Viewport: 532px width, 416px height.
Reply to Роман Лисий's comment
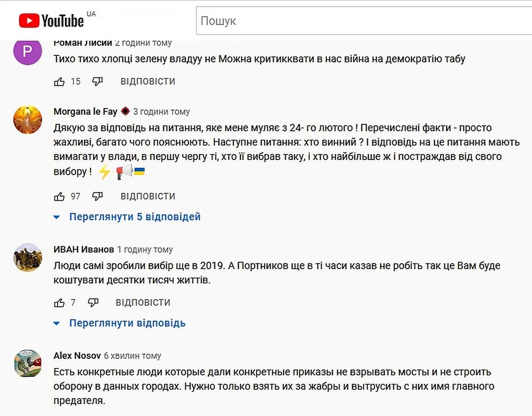pyautogui.click(x=148, y=82)
